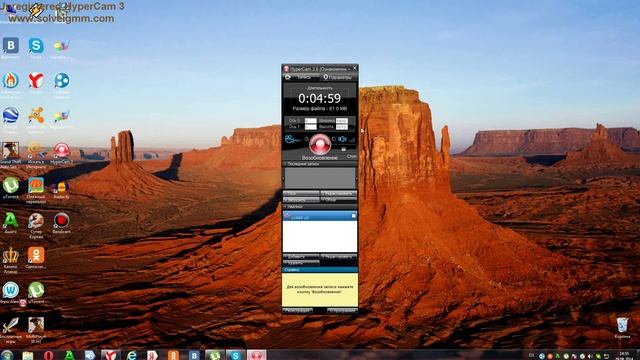Screen dimensions: 640x360
Task: Open the Параметры tab in HyperCam
Action: pos(338,77)
